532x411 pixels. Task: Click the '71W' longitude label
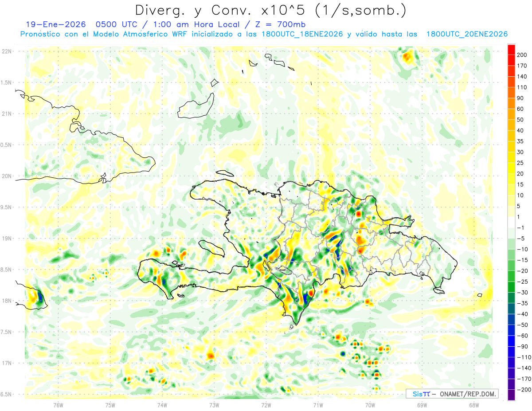tap(318, 404)
